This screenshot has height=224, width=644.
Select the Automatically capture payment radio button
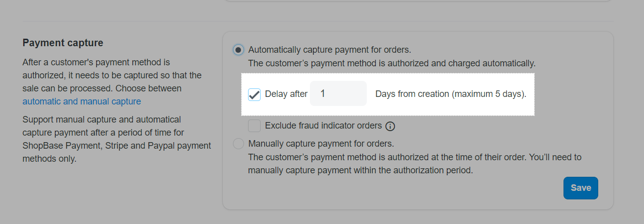(x=238, y=50)
